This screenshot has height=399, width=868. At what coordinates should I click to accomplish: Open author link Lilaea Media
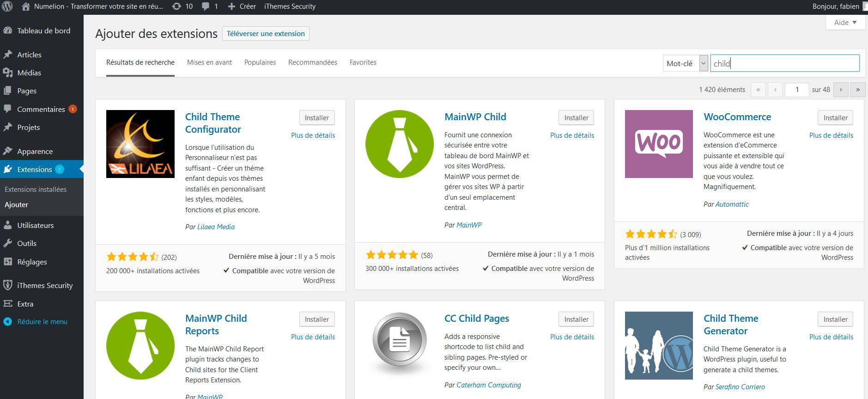pos(216,227)
